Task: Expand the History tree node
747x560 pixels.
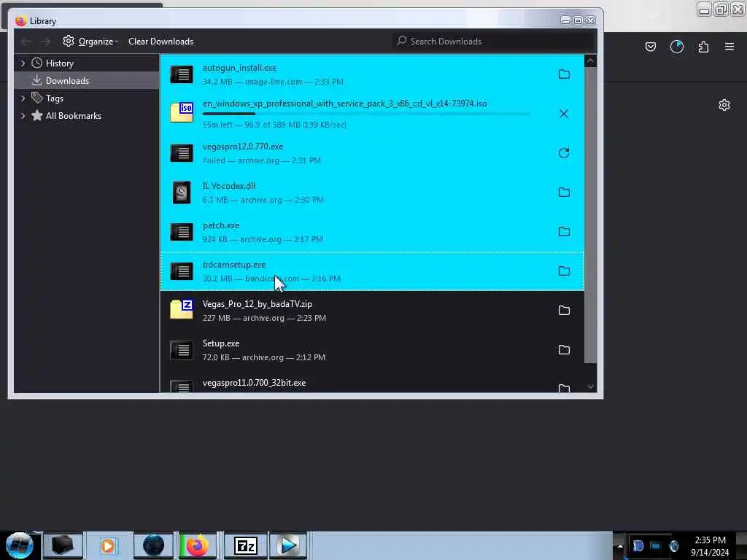Action: pyautogui.click(x=23, y=63)
